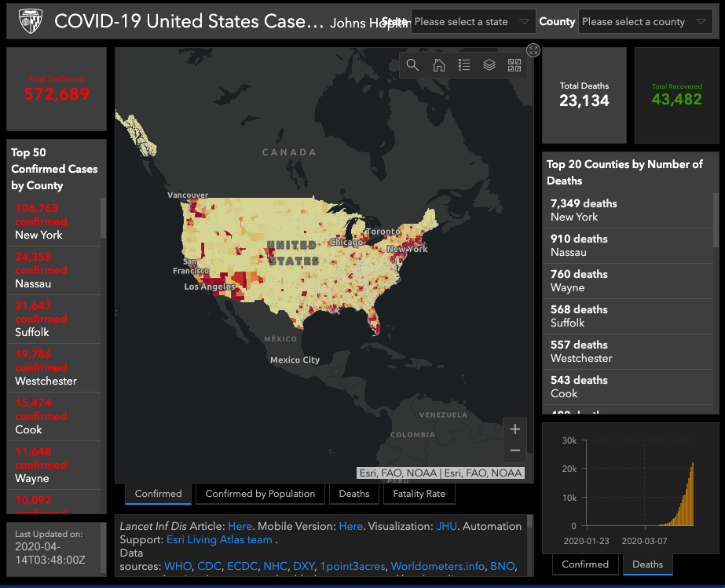This screenshot has height=588, width=725.
Task: Open the map layers panel
Action: tap(489, 65)
